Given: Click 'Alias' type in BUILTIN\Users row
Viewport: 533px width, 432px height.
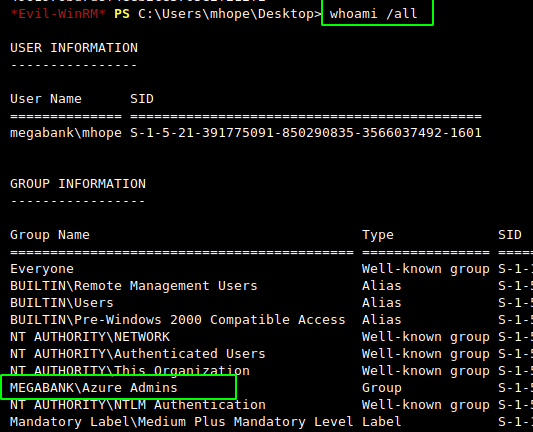Looking at the screenshot, I should coord(382,303).
